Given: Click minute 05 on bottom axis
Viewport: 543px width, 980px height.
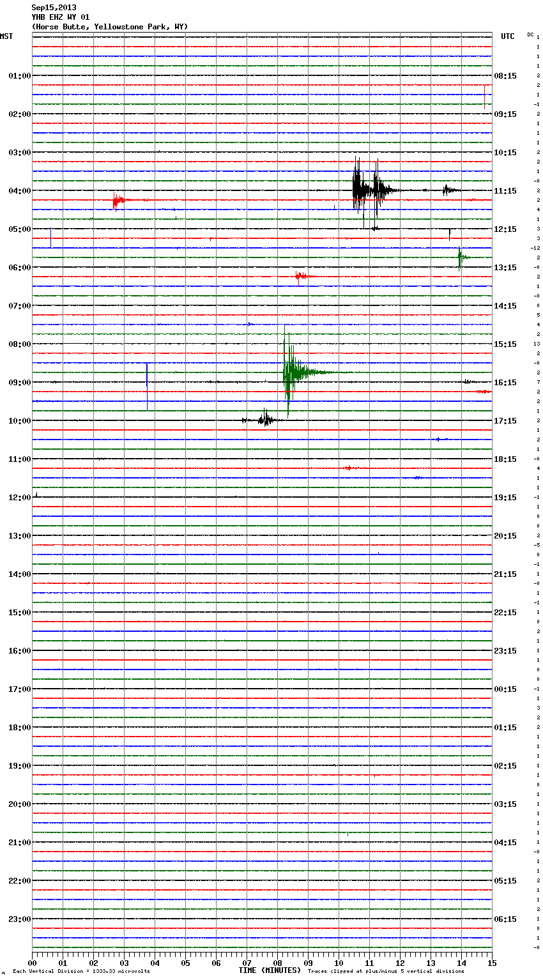Looking at the screenshot, I should click(185, 963).
